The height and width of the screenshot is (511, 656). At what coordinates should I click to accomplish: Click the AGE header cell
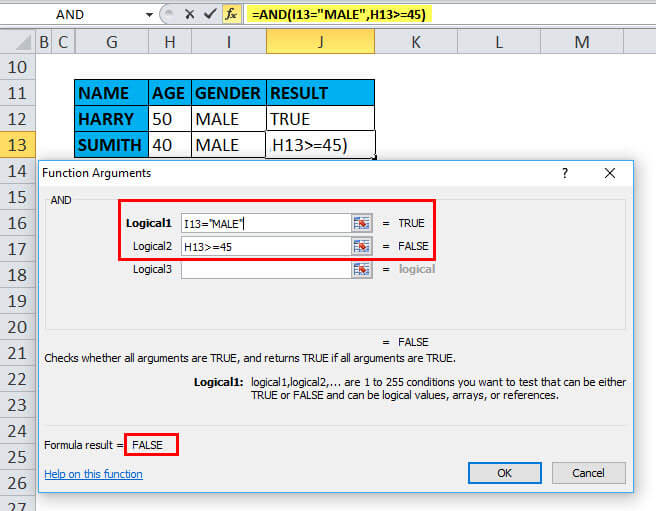tap(170, 93)
